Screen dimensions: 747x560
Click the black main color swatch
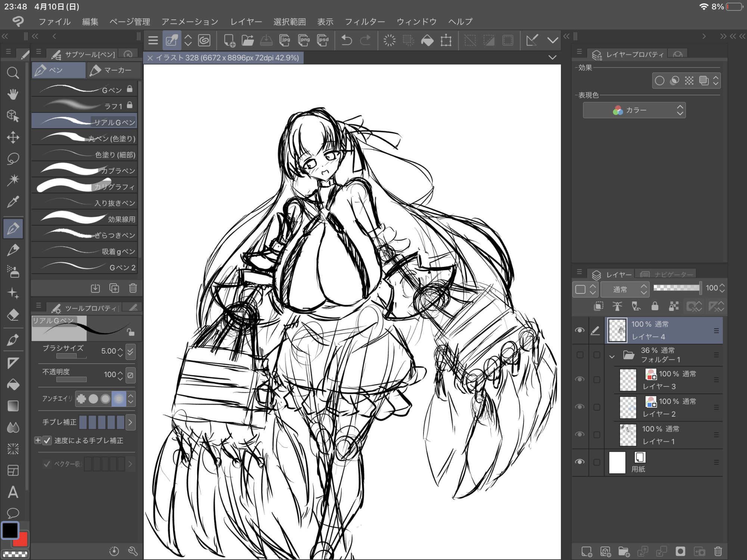pos(10,530)
